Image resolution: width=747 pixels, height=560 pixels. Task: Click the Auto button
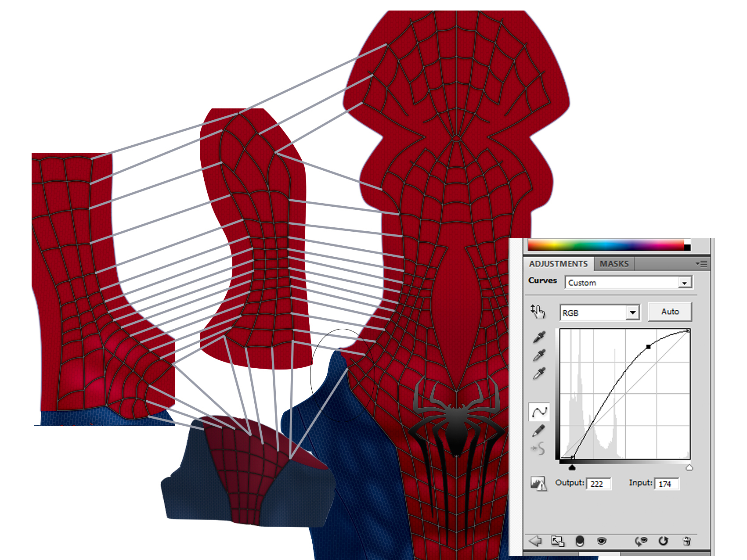670,312
